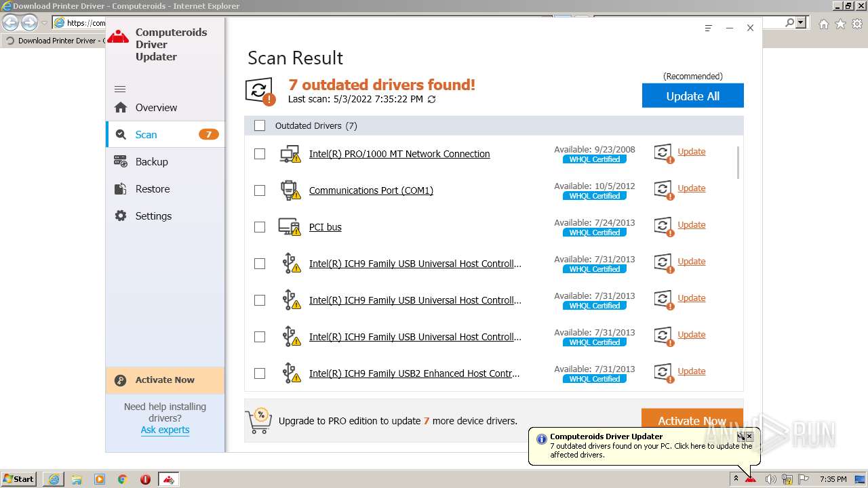The image size is (868, 488).
Task: Tick the Outdated Drivers select-all checkbox
Action: coord(260,125)
